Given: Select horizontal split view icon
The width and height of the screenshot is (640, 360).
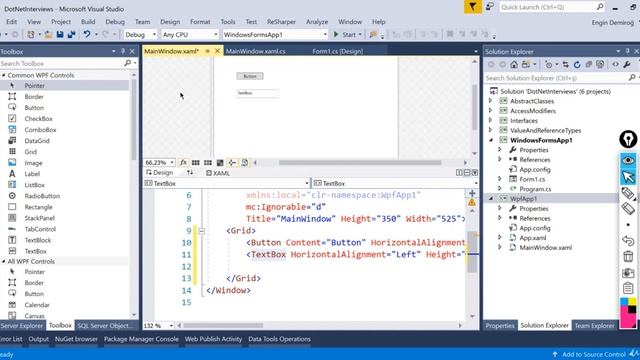Looking at the screenshot, I should [467, 173].
